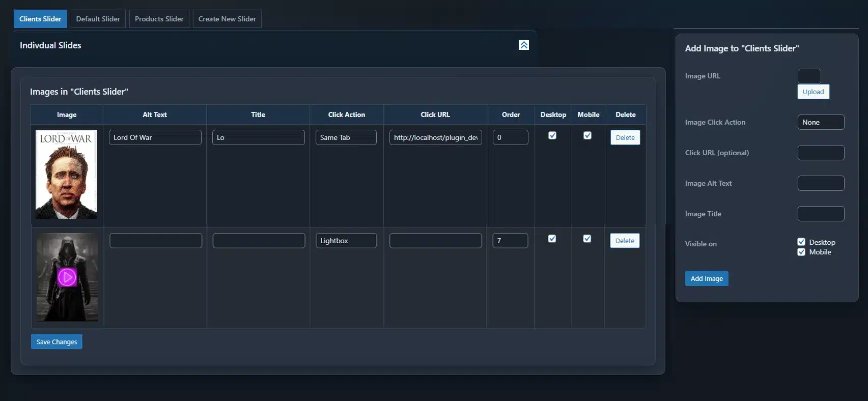Viewport: 868px width, 401px height.
Task: Click the Alt Text field of second slide
Action: [x=156, y=241]
